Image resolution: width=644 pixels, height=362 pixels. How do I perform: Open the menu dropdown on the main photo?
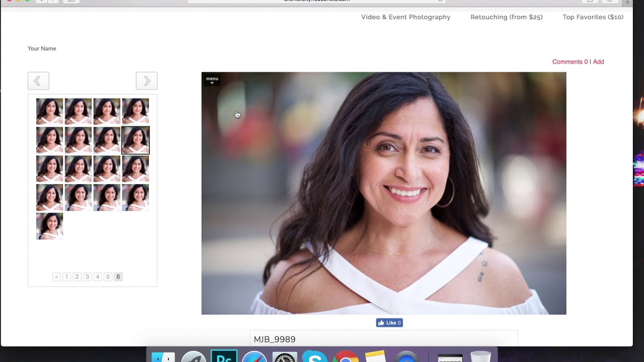(x=212, y=80)
